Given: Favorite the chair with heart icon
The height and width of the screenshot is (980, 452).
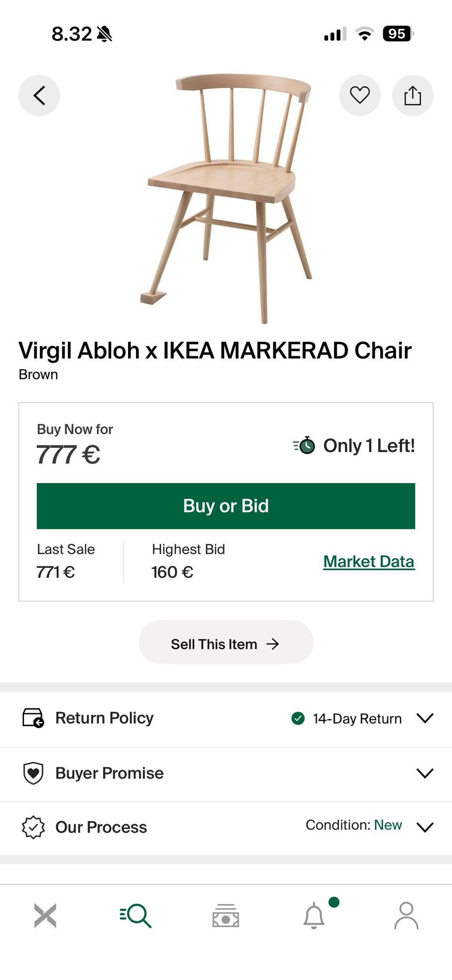Looking at the screenshot, I should (x=360, y=96).
